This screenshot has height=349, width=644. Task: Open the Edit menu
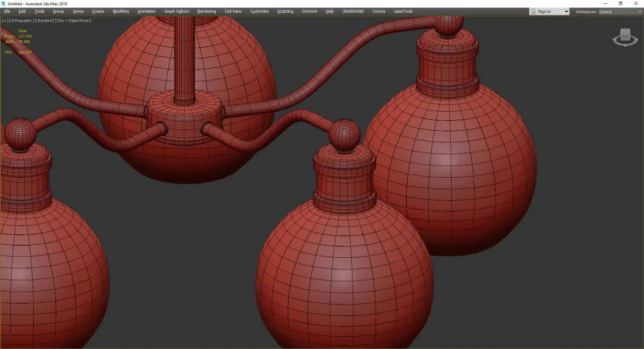tap(22, 11)
